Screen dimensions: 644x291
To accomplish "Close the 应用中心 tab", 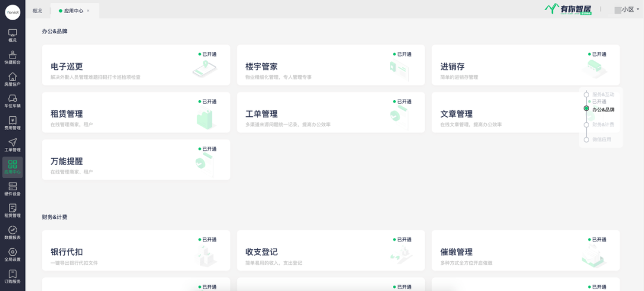I will coord(88,11).
